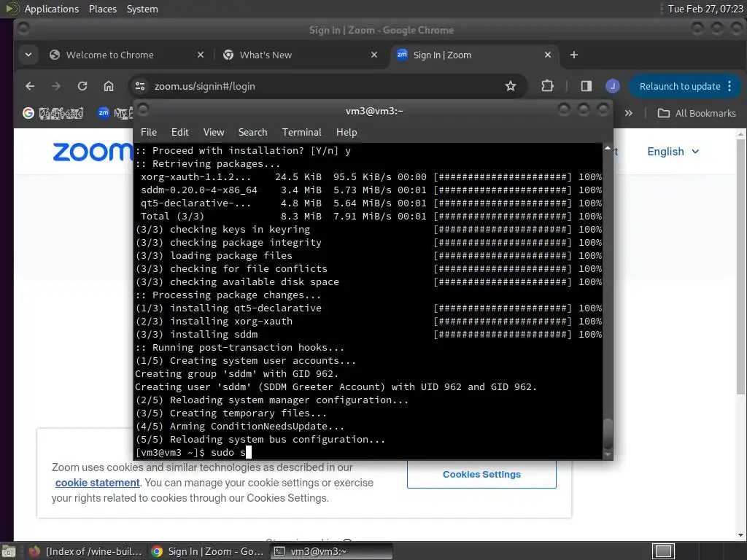The height and width of the screenshot is (560, 747).
Task: Open the cookie statement link
Action: (x=97, y=483)
